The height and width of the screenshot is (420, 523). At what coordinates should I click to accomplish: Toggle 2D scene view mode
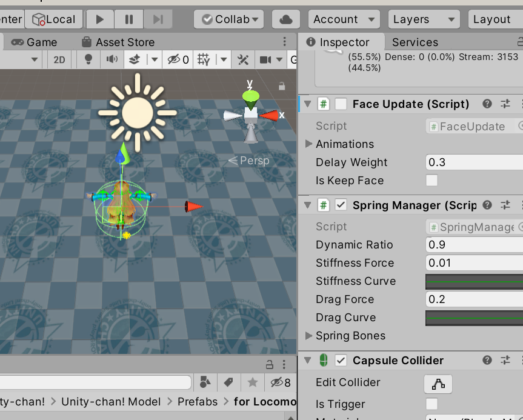[x=59, y=60]
